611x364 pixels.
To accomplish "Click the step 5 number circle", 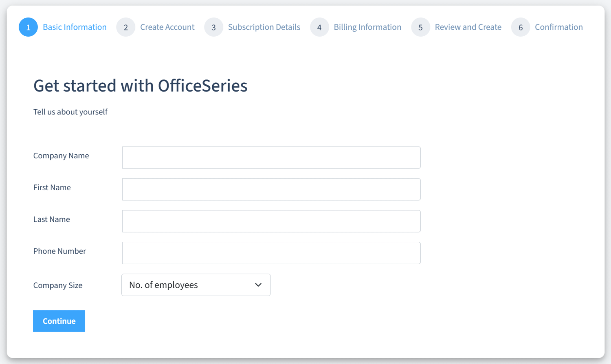I will 420,27.
